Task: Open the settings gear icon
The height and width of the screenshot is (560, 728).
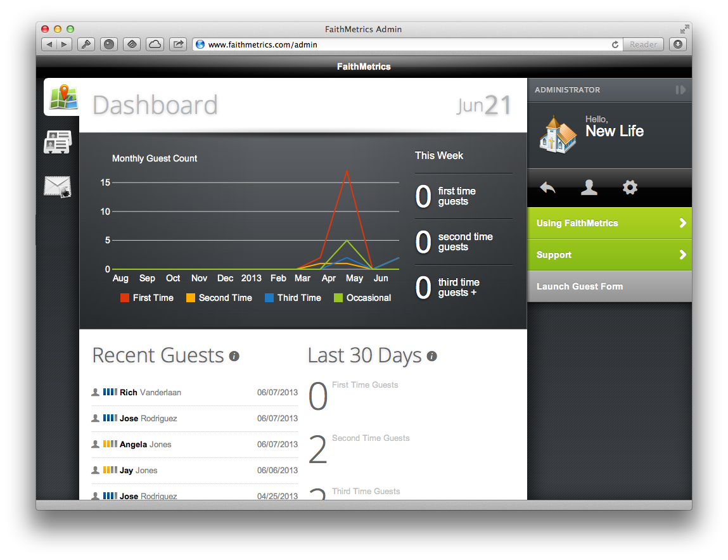Action: point(629,188)
